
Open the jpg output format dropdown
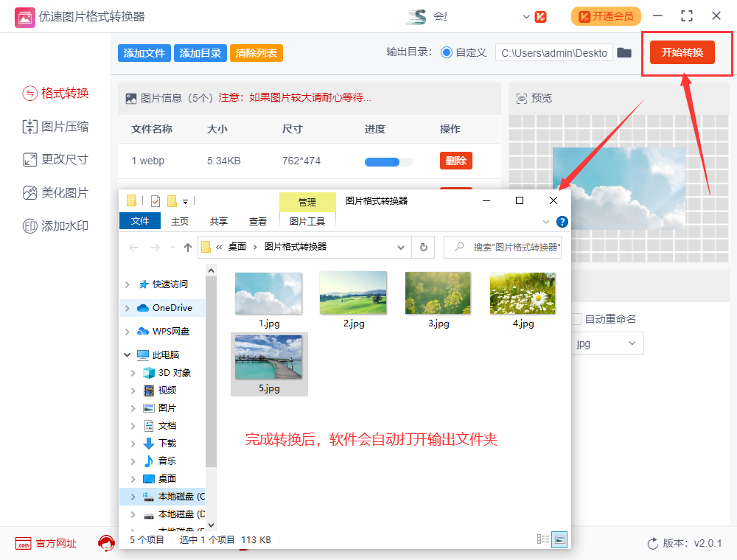point(607,343)
